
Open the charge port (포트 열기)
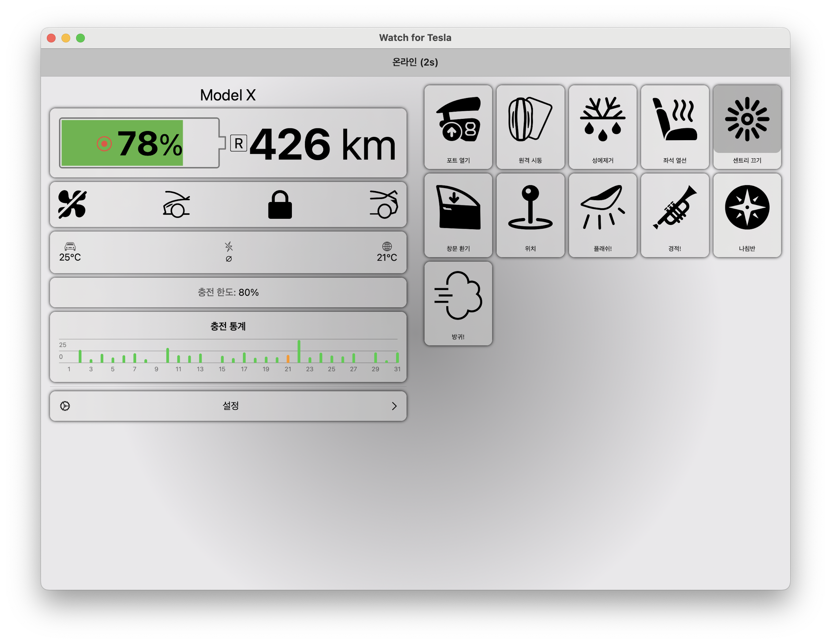458,127
